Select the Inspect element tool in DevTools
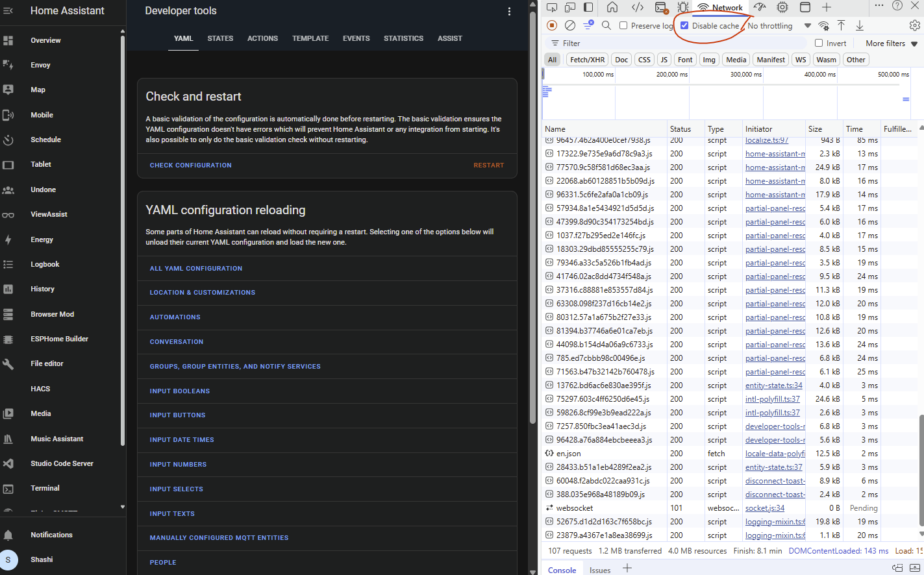924x575 pixels. point(553,7)
